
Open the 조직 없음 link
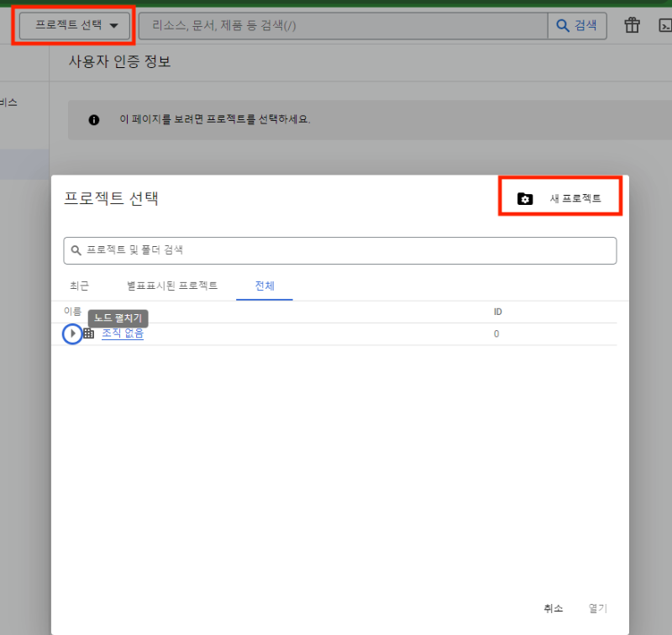click(121, 333)
